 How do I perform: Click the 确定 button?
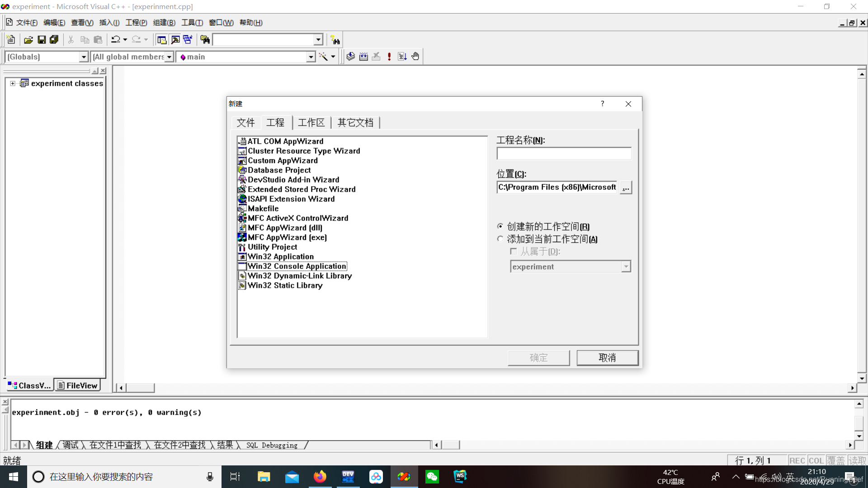[x=539, y=358]
